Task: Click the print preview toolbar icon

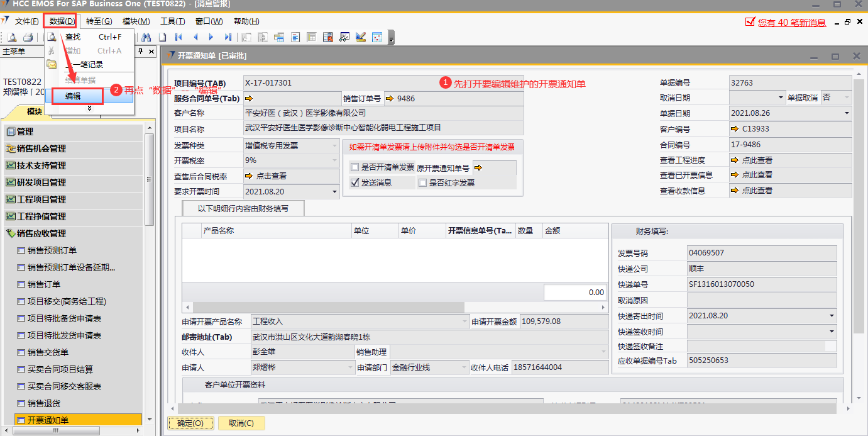Action: click(12, 38)
